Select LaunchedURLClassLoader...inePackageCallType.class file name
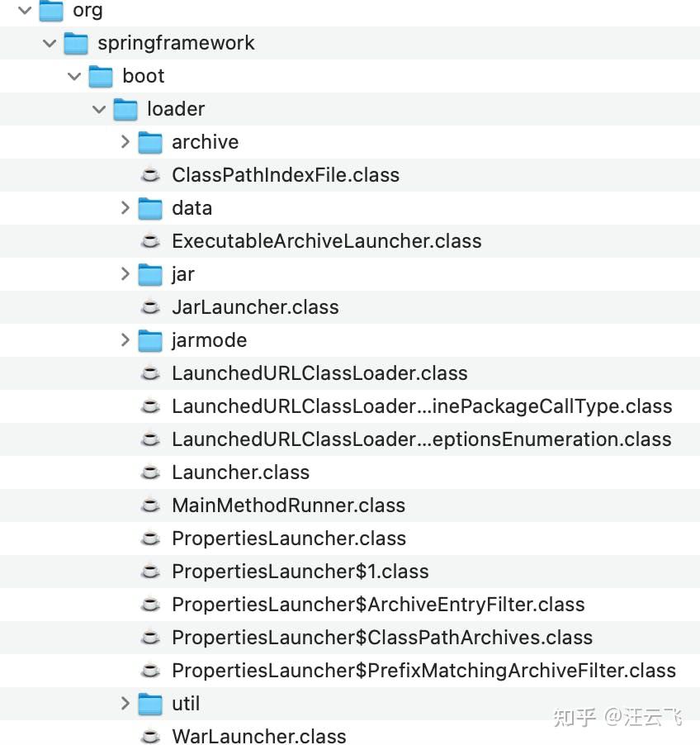 tap(422, 406)
